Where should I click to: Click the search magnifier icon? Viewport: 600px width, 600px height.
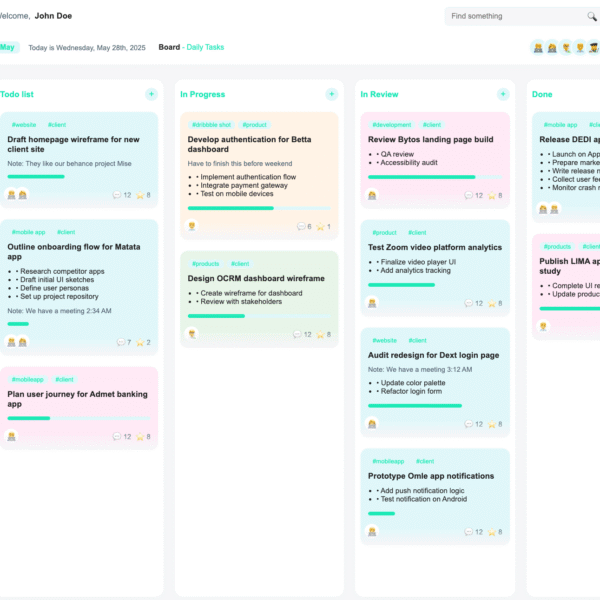point(592,17)
